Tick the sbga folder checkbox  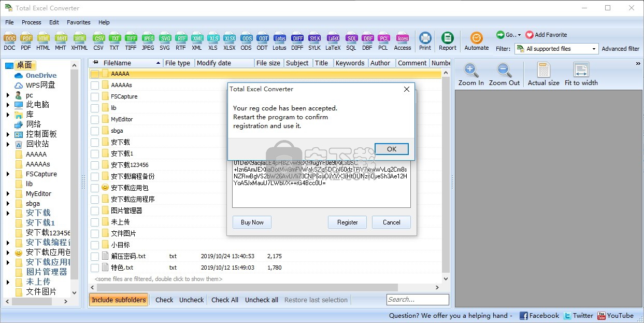tap(95, 131)
